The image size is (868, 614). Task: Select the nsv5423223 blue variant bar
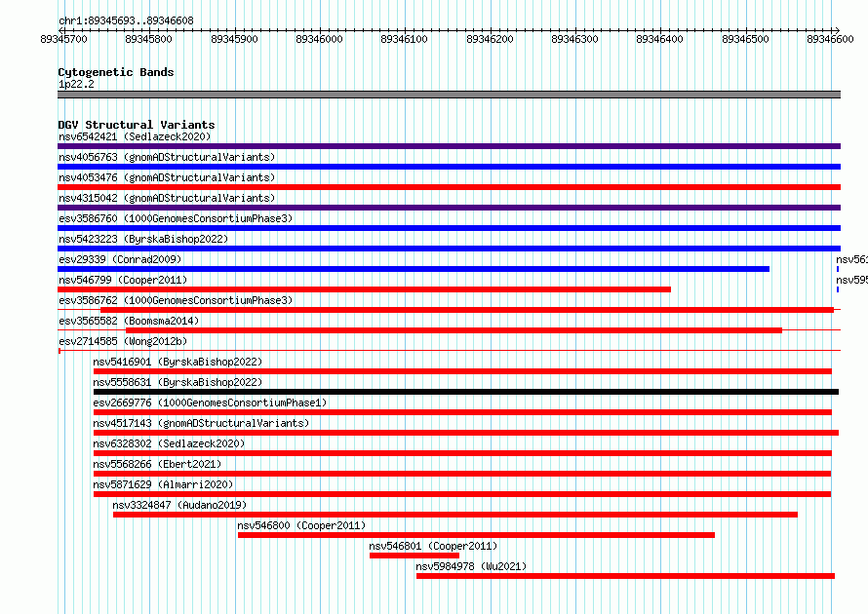(449, 249)
